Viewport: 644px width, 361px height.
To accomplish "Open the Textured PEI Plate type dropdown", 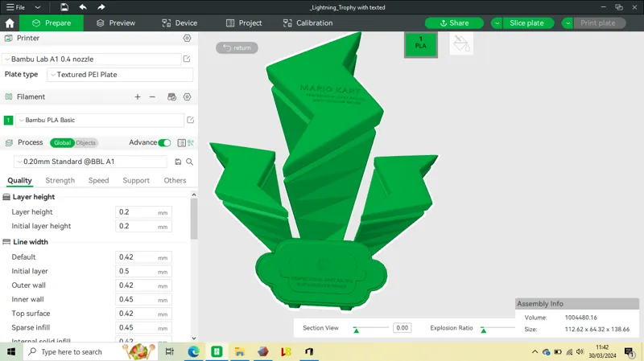I will point(120,75).
